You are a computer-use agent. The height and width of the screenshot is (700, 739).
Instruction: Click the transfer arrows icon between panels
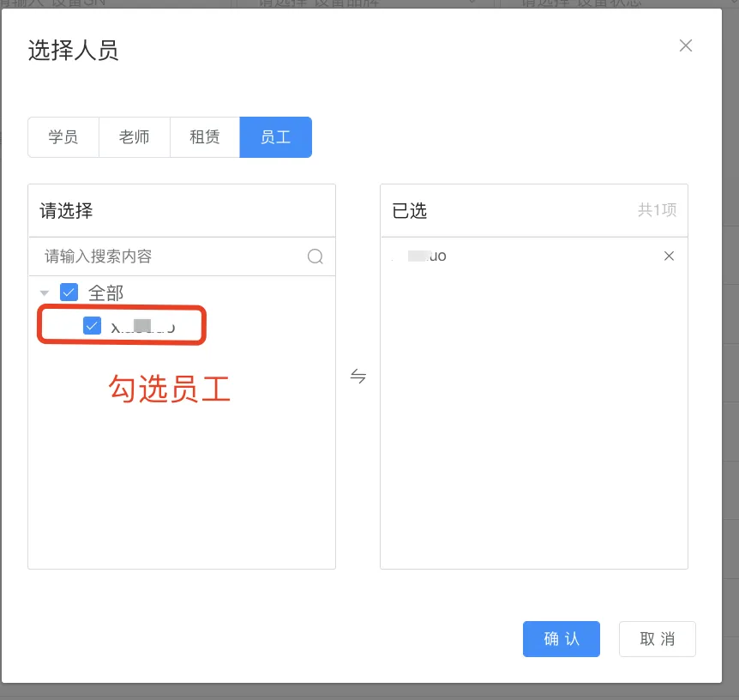(x=358, y=376)
